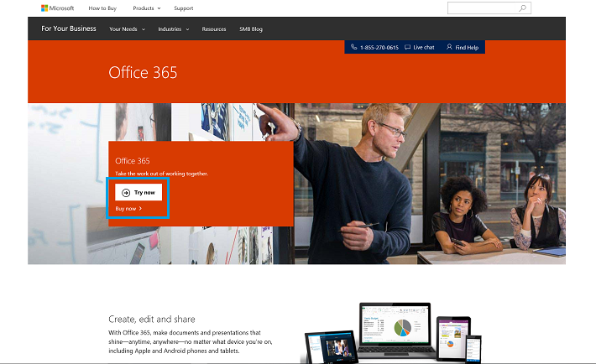Image resolution: width=596 pixels, height=364 pixels.
Task: Click the search magnifier icon
Action: click(523, 8)
